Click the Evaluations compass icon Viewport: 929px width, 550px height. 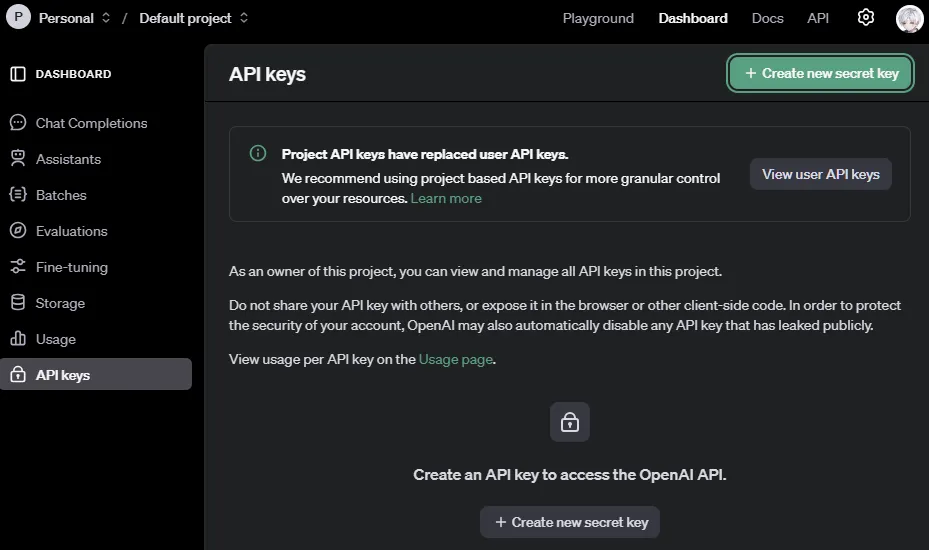18,231
